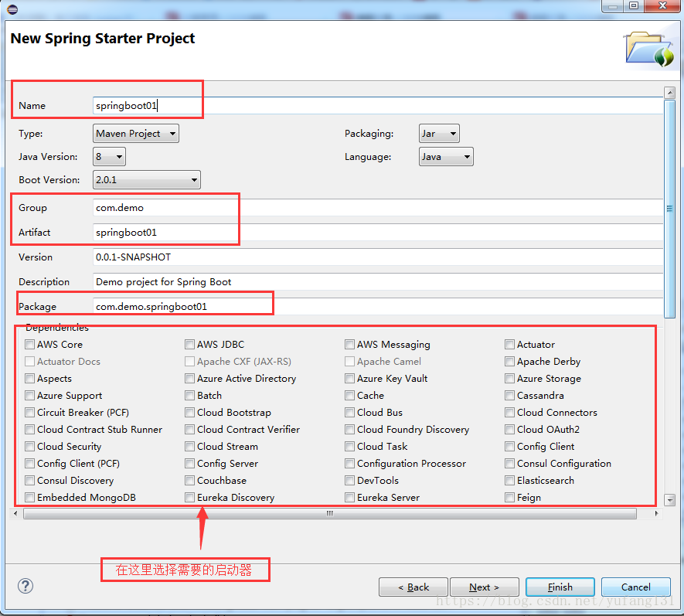Check Azure Key Vault dependency

[x=350, y=378]
